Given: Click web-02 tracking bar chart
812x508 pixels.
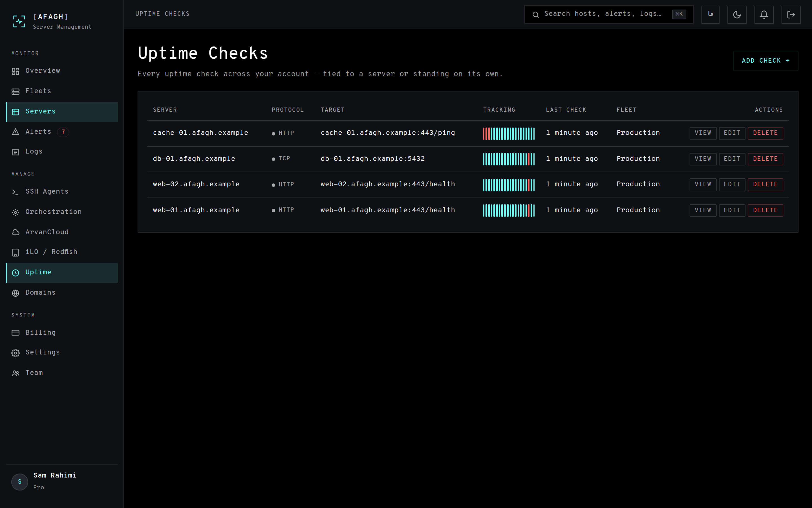Looking at the screenshot, I should (x=509, y=185).
